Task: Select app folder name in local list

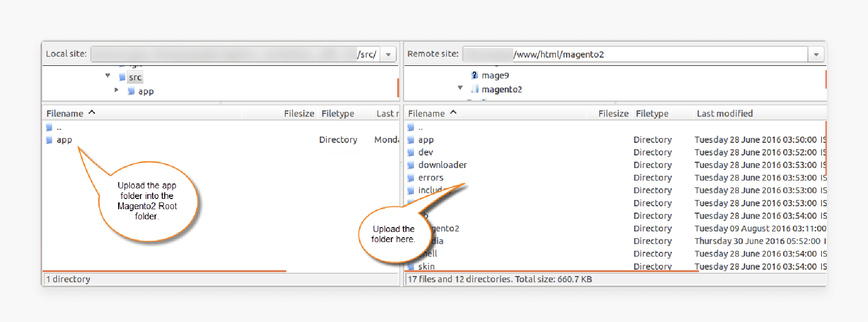Action: (x=64, y=140)
